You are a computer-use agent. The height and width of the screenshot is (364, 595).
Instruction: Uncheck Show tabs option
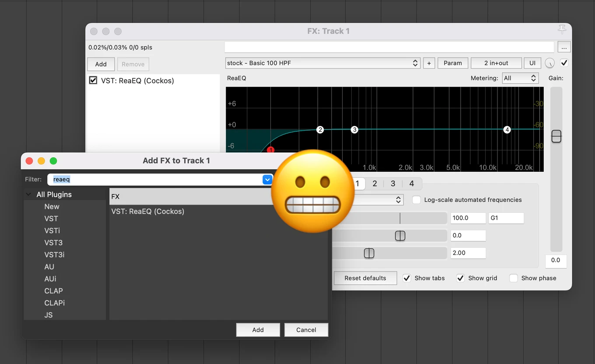coord(407,278)
